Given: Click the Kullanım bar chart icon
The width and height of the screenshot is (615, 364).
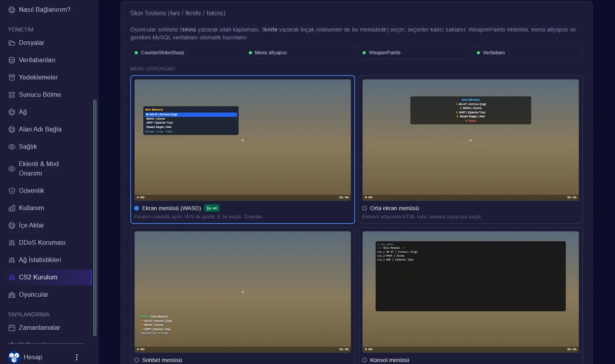Looking at the screenshot, I should pyautogui.click(x=12, y=208).
